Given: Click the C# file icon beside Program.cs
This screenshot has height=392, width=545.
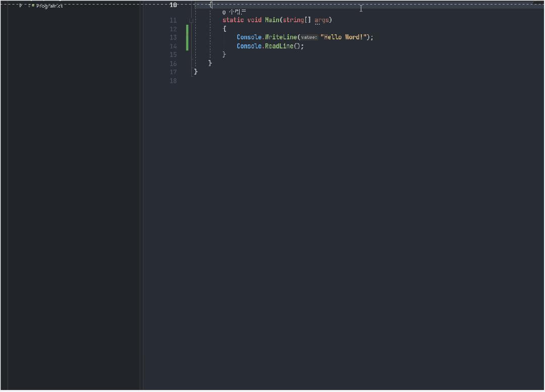Looking at the screenshot, I should pyautogui.click(x=31, y=6).
